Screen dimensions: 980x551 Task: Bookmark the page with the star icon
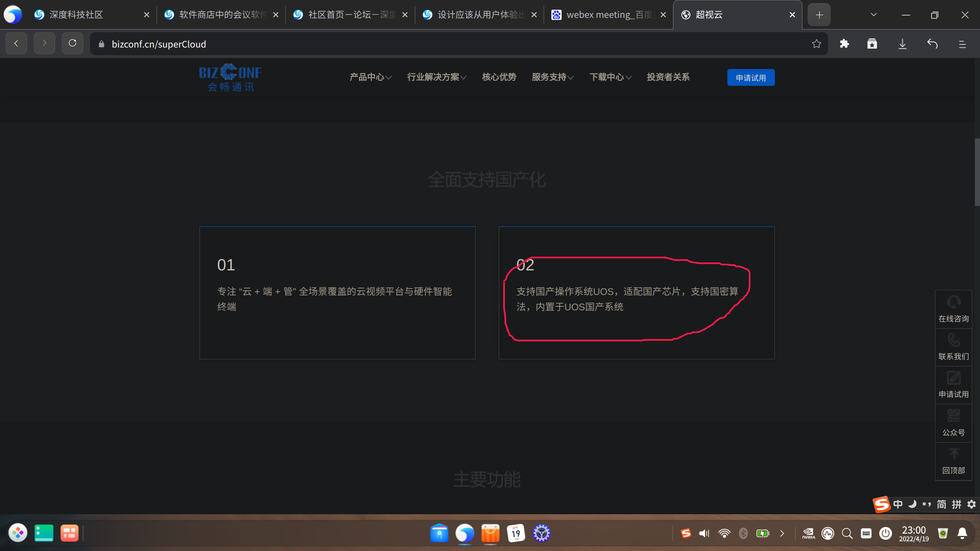(816, 44)
